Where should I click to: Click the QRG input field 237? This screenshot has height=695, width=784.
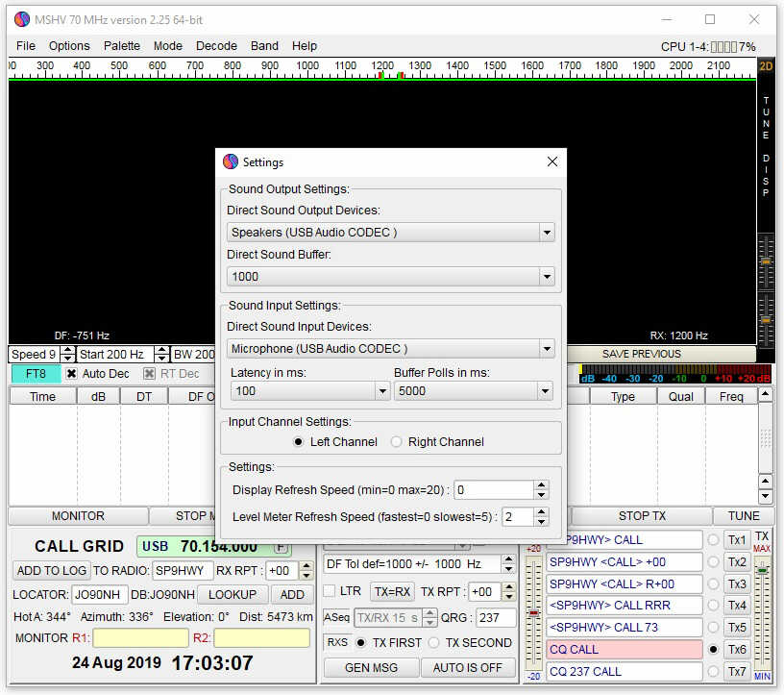coord(496,618)
